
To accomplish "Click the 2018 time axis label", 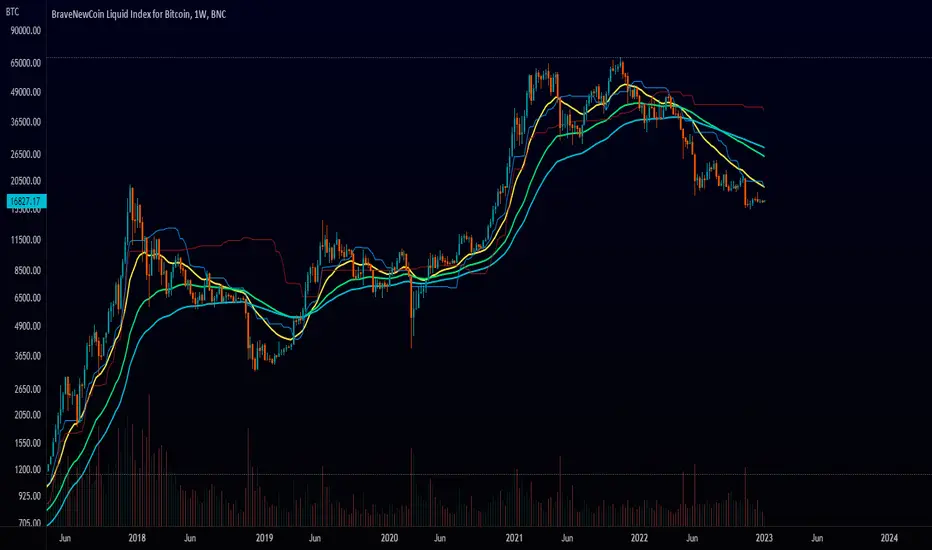I will coord(137,538).
